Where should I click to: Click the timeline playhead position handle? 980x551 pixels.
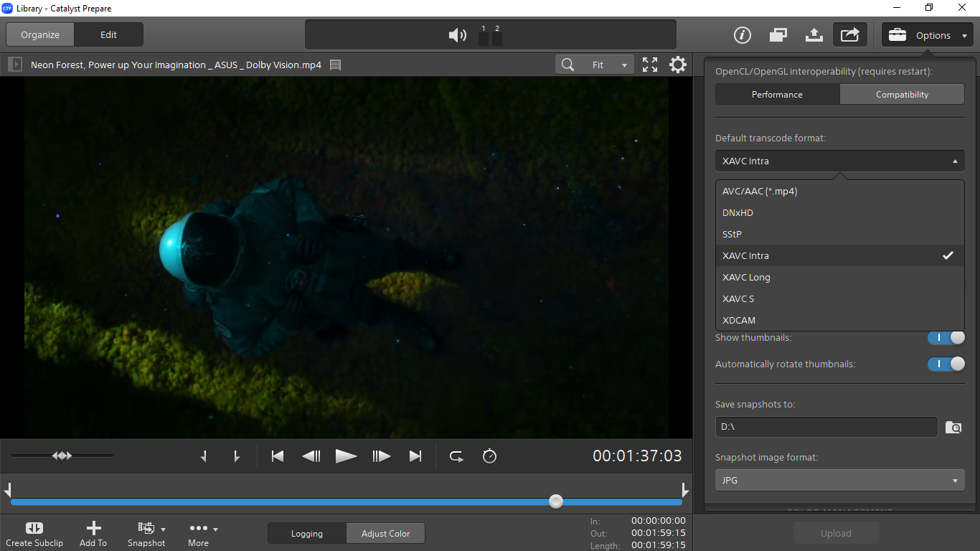tap(555, 501)
